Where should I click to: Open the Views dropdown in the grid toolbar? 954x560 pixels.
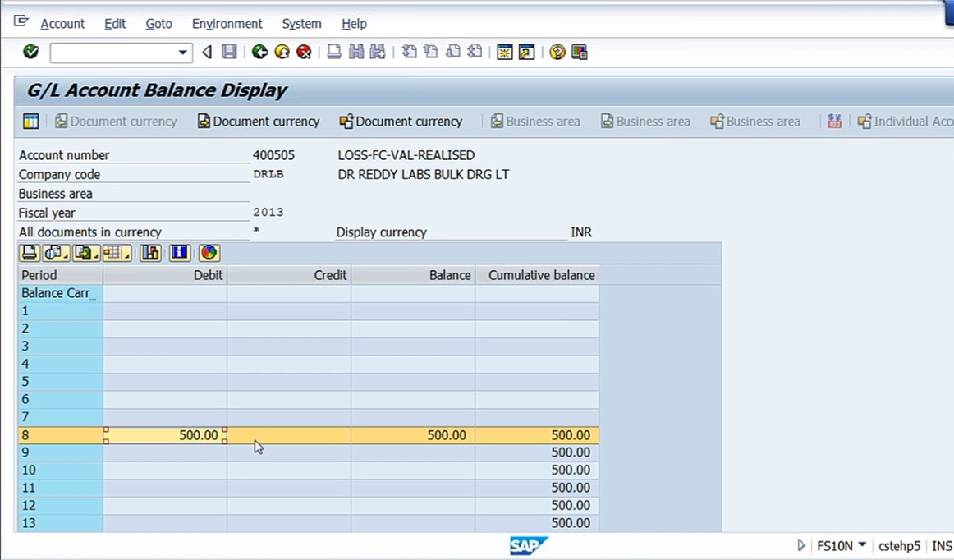point(56,253)
